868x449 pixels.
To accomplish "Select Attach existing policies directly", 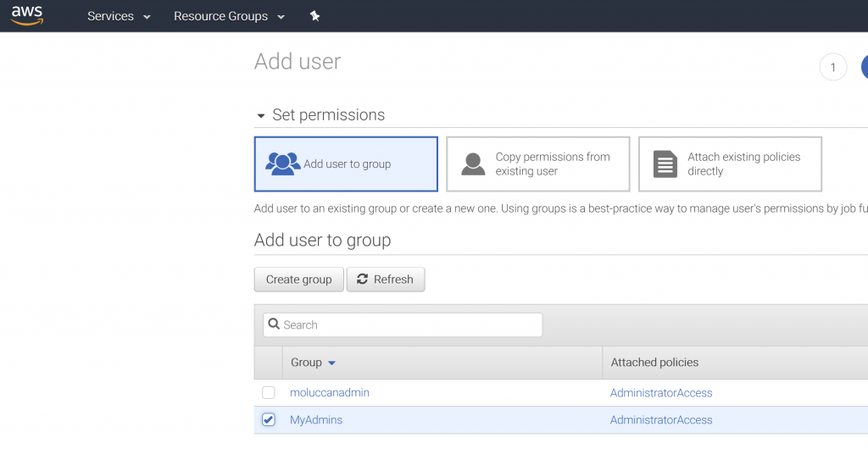I will pos(730,164).
